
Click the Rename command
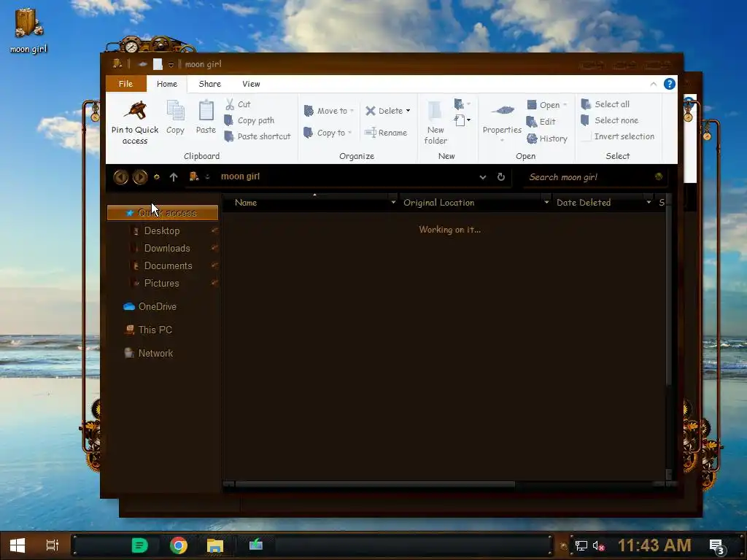click(386, 133)
